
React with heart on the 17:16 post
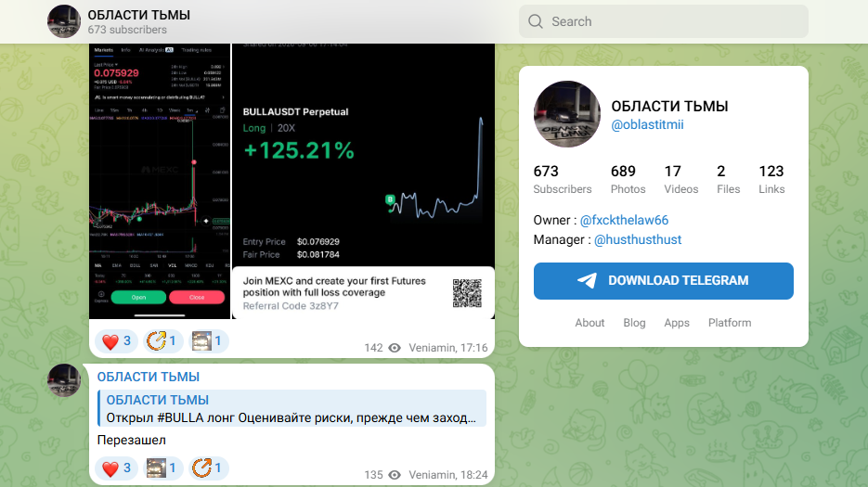(117, 341)
